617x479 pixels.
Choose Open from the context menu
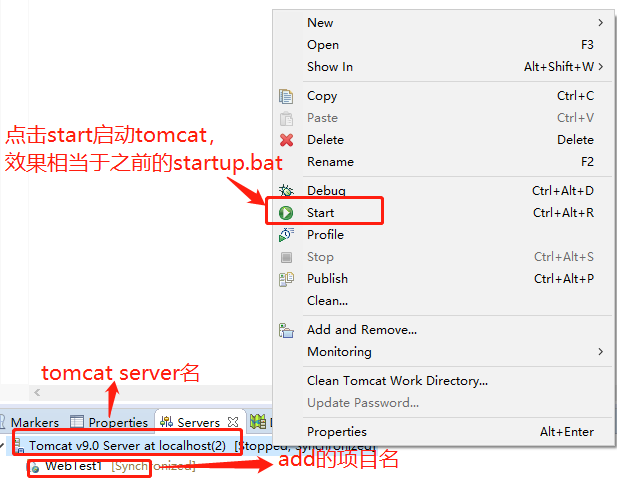coord(444,45)
